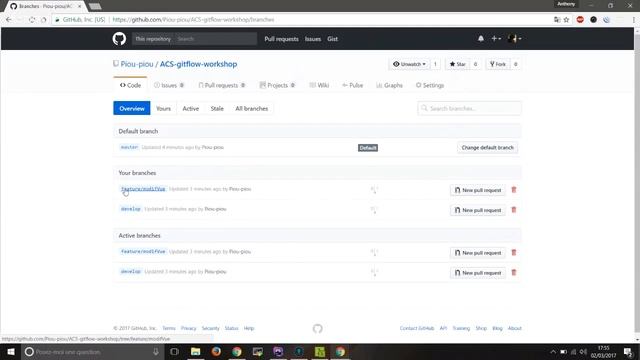Image resolution: width=640 pixels, height=360 pixels.
Task: Open the Graphs tab
Action: (389, 85)
